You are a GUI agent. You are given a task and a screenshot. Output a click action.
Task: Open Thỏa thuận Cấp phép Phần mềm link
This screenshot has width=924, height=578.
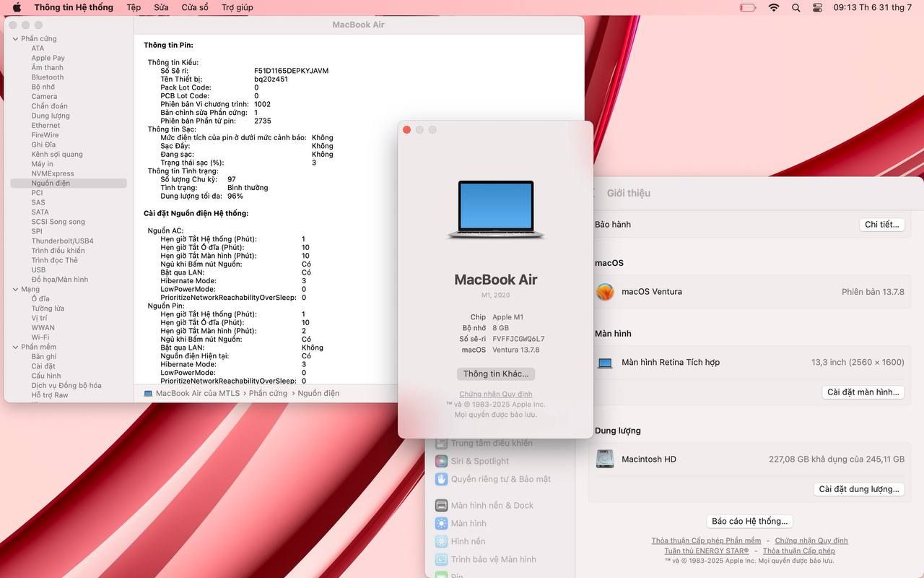point(706,540)
